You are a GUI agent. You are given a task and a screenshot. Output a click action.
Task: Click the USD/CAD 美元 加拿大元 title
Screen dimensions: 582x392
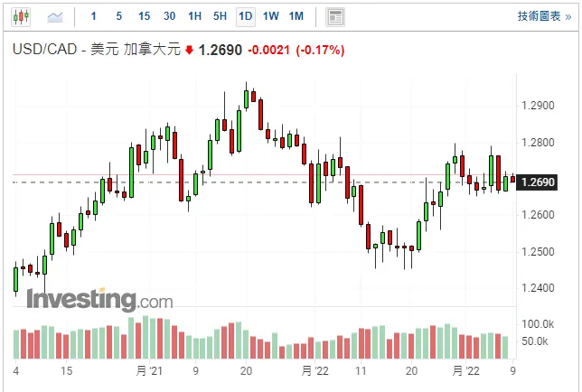97,50
